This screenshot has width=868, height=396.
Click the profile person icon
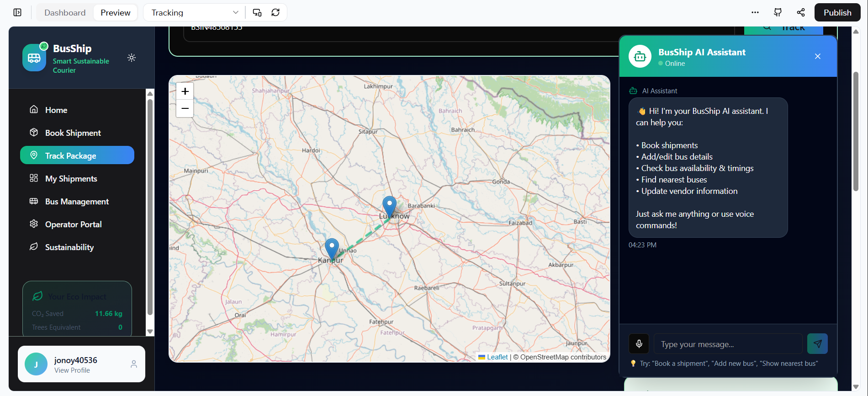click(x=134, y=364)
